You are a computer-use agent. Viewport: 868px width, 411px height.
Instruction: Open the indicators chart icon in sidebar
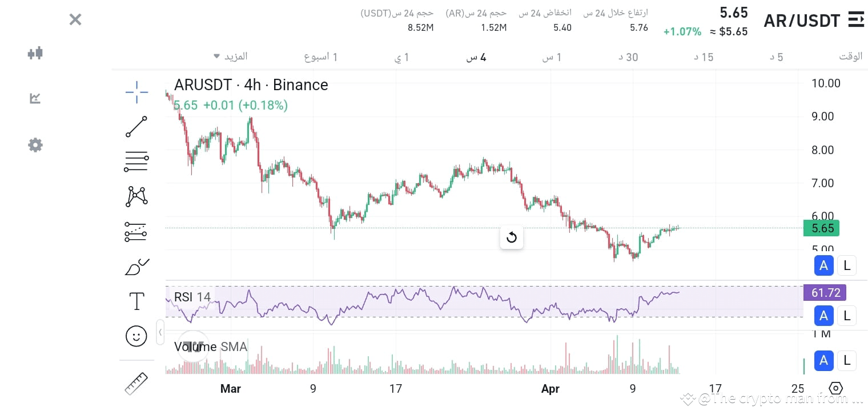[35, 99]
